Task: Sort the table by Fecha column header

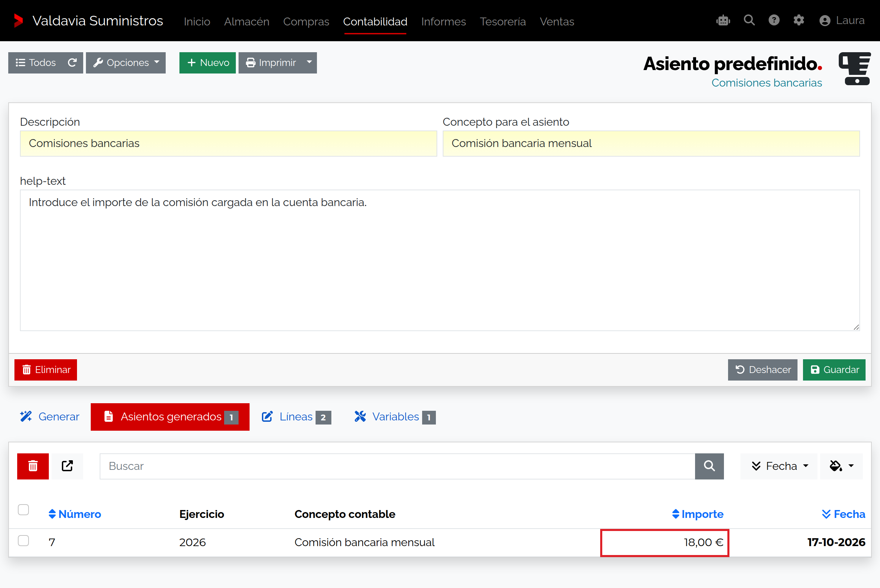Action: click(843, 514)
